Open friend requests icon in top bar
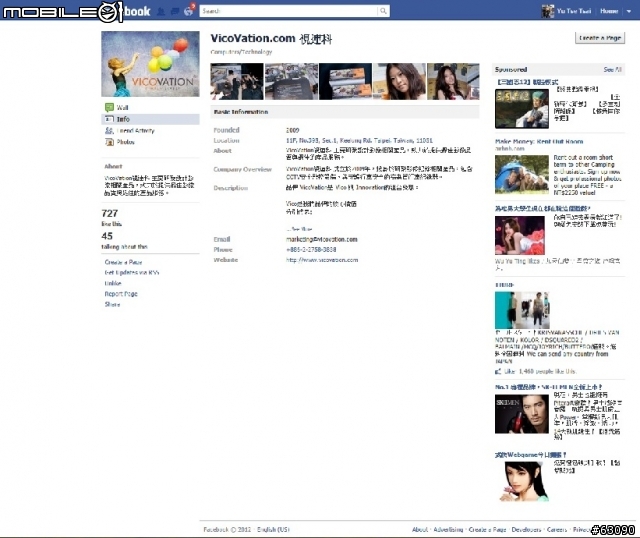 click(x=161, y=11)
